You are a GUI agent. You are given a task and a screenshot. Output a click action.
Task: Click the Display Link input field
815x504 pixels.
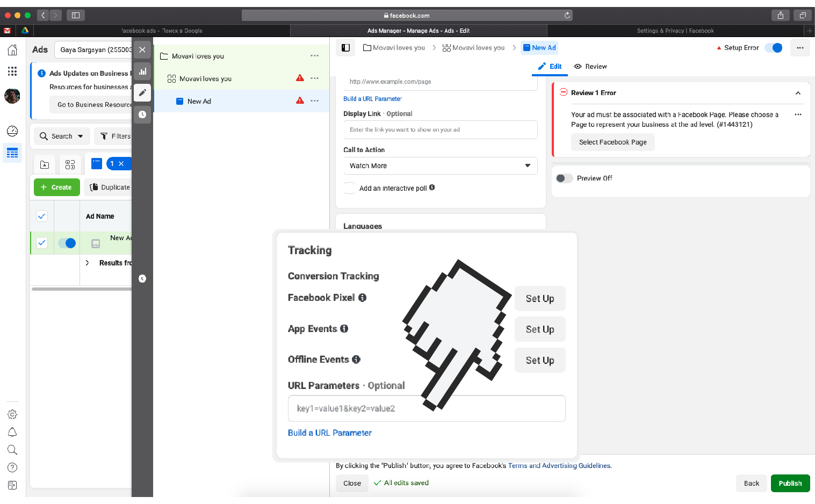coord(440,129)
